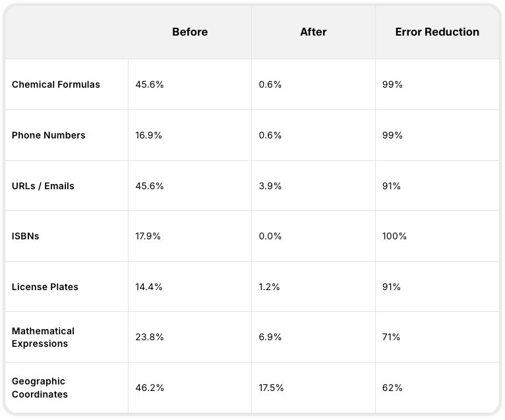Click the Before column header
505x420 pixels.
click(x=190, y=32)
